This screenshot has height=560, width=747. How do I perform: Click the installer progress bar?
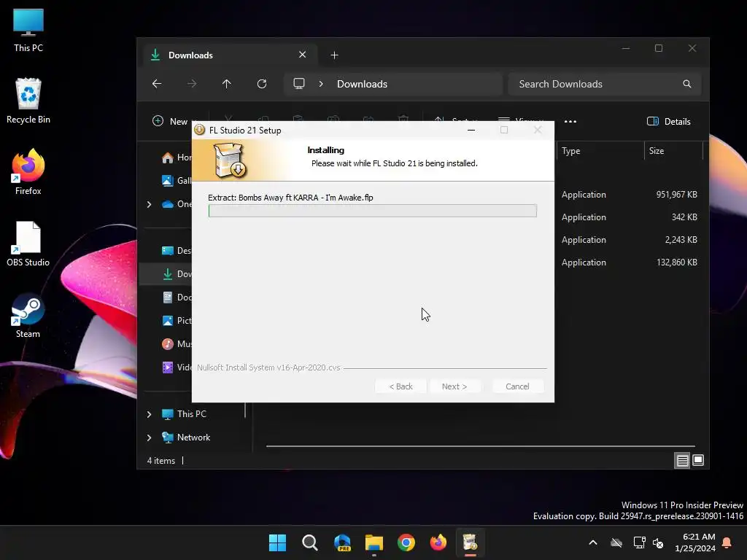[x=373, y=211]
